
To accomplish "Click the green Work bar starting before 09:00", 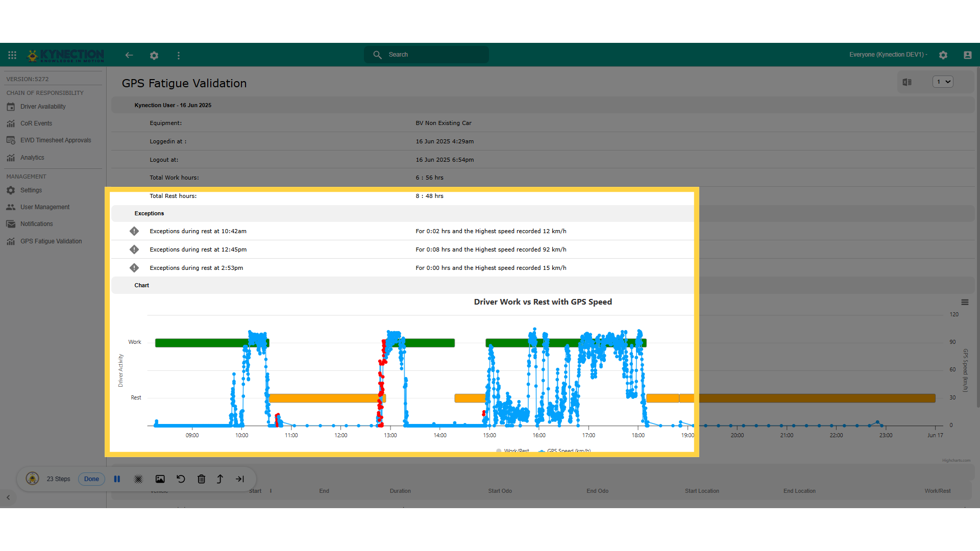I will (212, 343).
